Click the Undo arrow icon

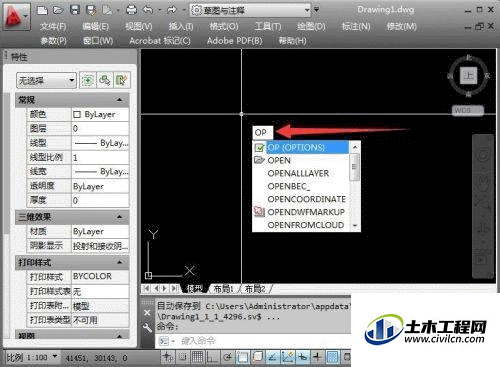148,10
